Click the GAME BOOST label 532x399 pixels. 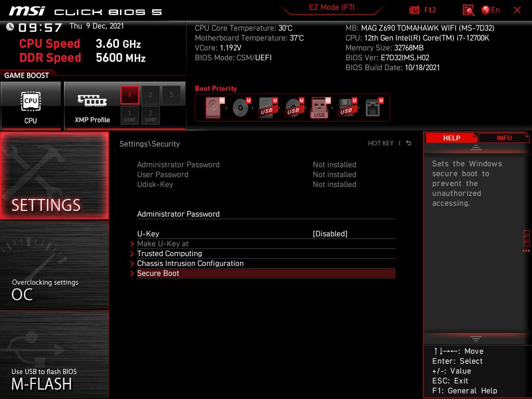click(x=26, y=75)
